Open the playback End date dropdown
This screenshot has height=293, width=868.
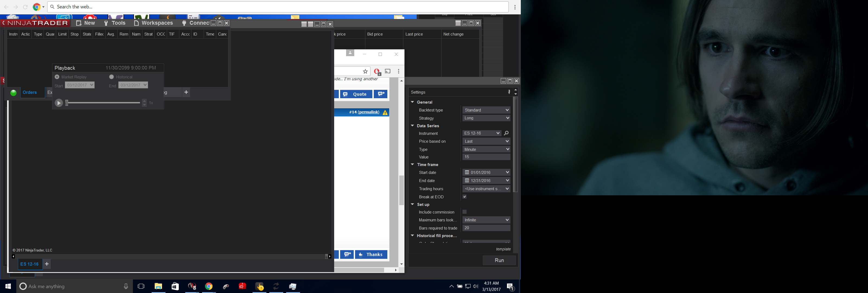(133, 85)
